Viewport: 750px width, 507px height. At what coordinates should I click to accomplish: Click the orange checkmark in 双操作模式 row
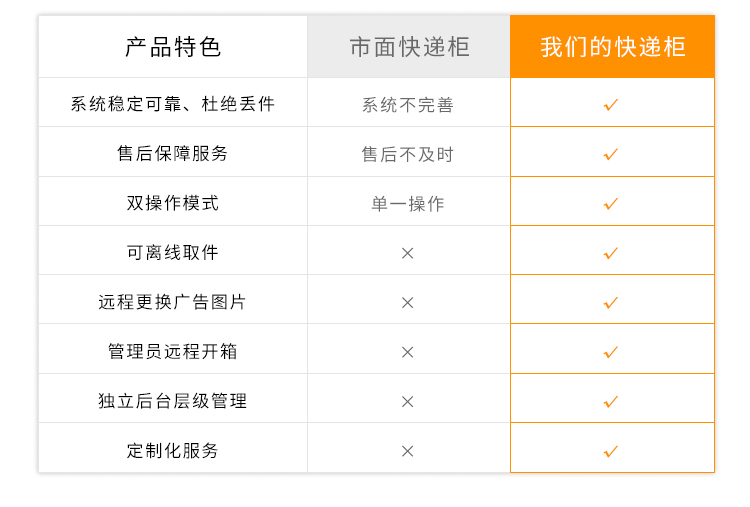click(611, 204)
